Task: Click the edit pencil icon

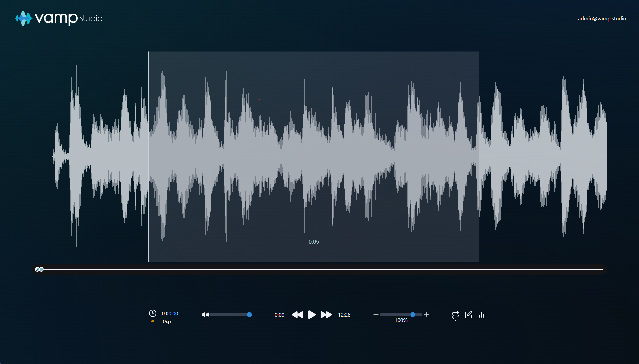Action: coord(469,315)
